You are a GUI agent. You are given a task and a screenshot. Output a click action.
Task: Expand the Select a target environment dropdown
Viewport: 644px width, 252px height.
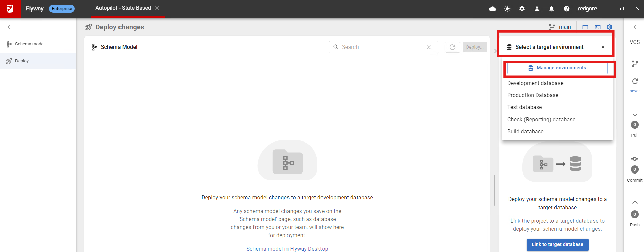coord(556,47)
